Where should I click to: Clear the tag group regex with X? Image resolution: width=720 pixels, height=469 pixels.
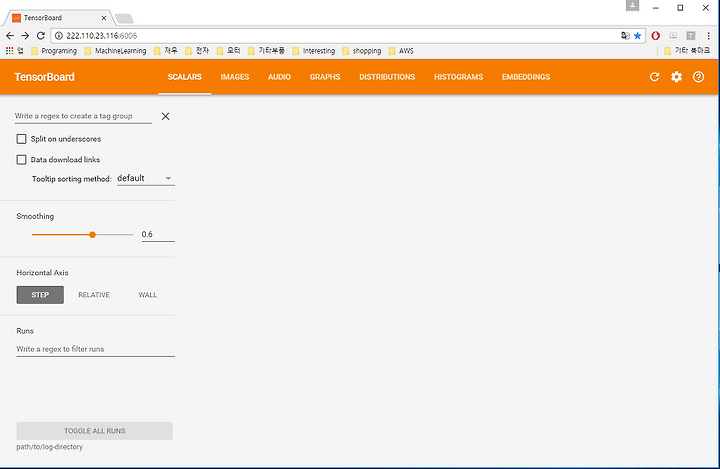tap(165, 116)
